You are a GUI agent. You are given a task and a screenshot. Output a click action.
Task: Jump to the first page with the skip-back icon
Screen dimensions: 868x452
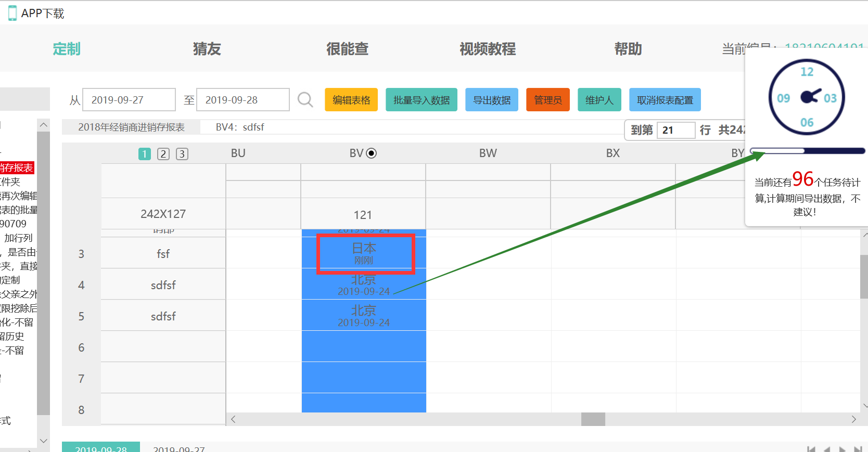tap(811, 449)
